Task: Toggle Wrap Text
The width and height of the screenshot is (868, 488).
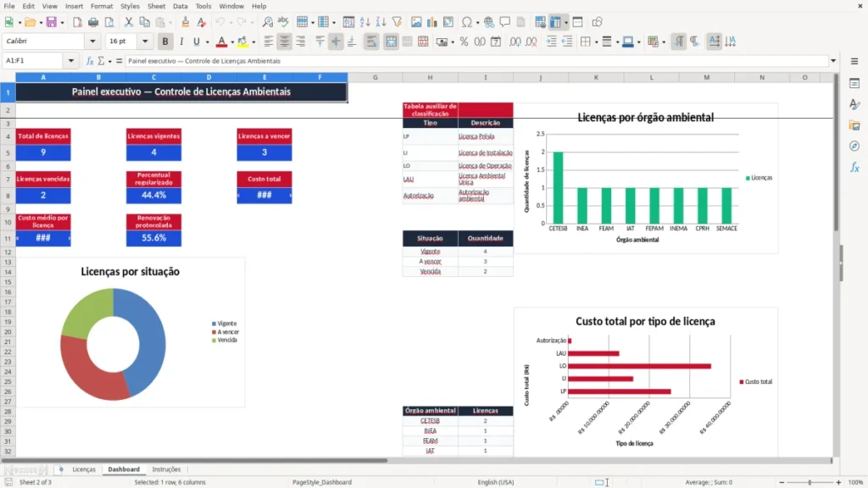Action: tap(371, 42)
